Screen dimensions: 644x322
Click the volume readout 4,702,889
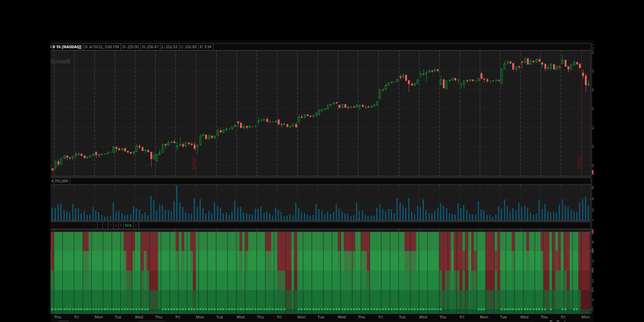(x=60, y=181)
